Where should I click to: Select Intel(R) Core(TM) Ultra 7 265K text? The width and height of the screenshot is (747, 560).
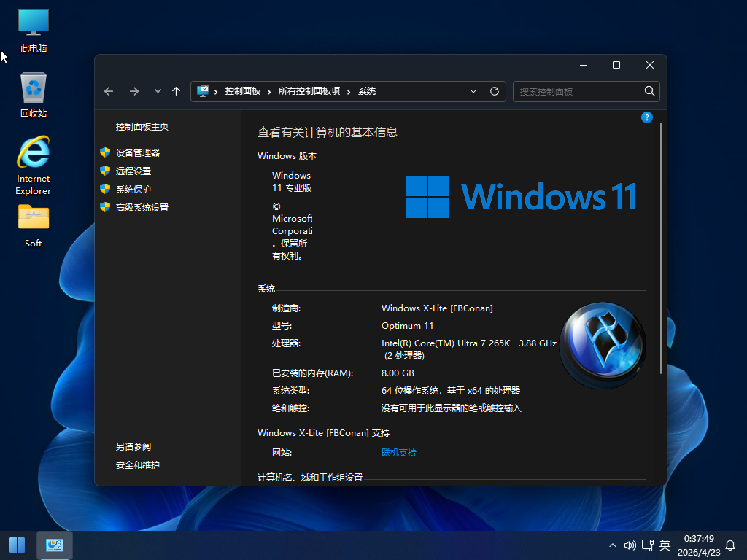(446, 343)
